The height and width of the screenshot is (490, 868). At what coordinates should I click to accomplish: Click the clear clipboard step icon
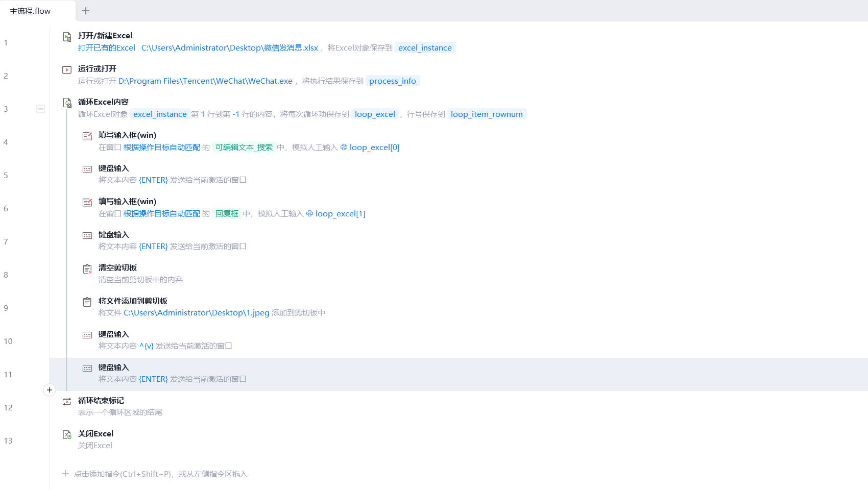pos(87,269)
